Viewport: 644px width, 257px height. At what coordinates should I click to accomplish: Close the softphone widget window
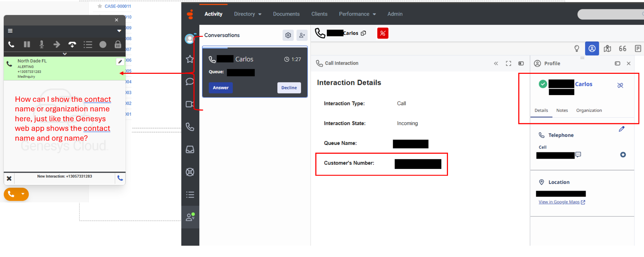116,20
